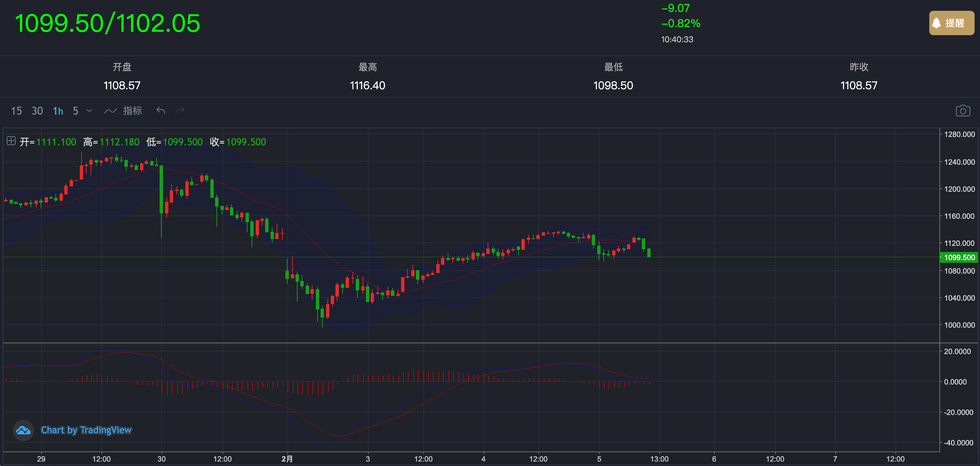Viewport: 980px width, 466px height.
Task: Click the 1200.000 price scale label
Action: point(959,189)
